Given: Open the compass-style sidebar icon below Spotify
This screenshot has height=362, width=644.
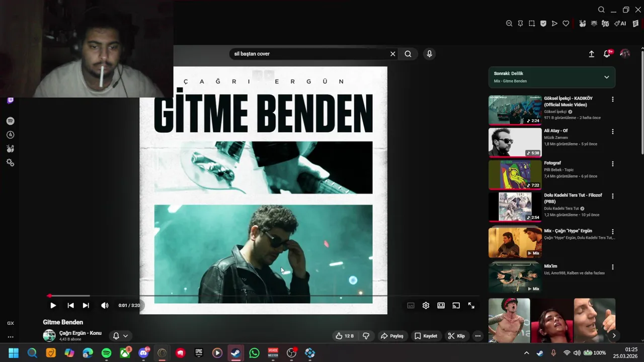Looking at the screenshot, I should 10,135.
